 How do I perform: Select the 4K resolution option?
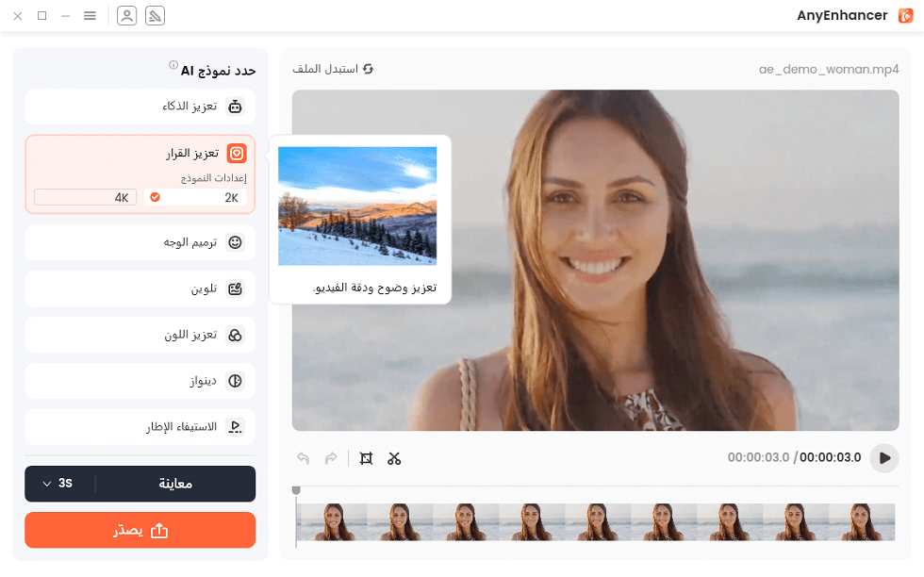pos(86,197)
